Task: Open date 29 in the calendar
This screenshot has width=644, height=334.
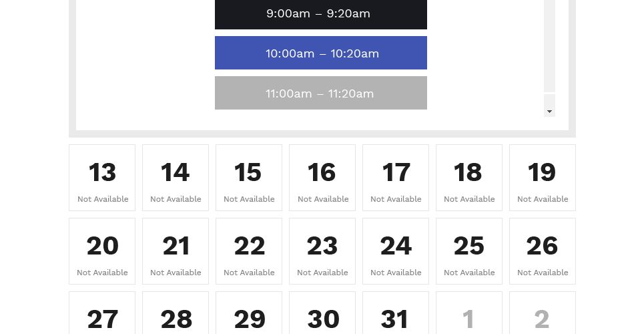Action: [x=249, y=313]
